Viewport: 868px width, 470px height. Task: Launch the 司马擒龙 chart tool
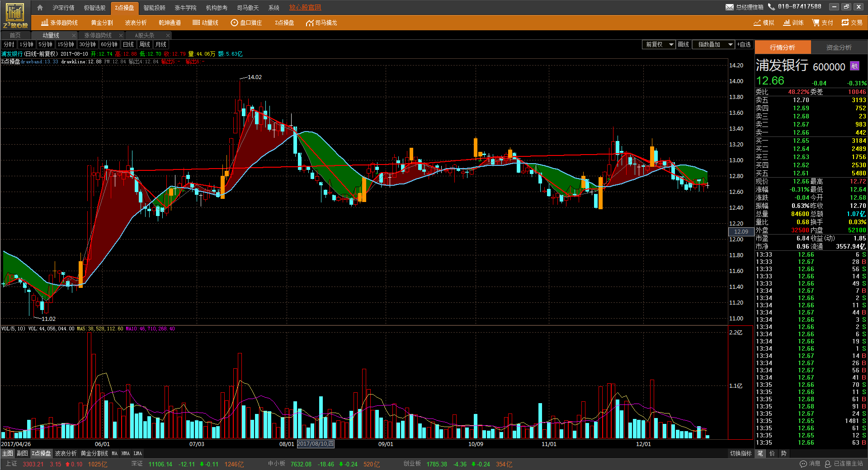tap(321, 23)
